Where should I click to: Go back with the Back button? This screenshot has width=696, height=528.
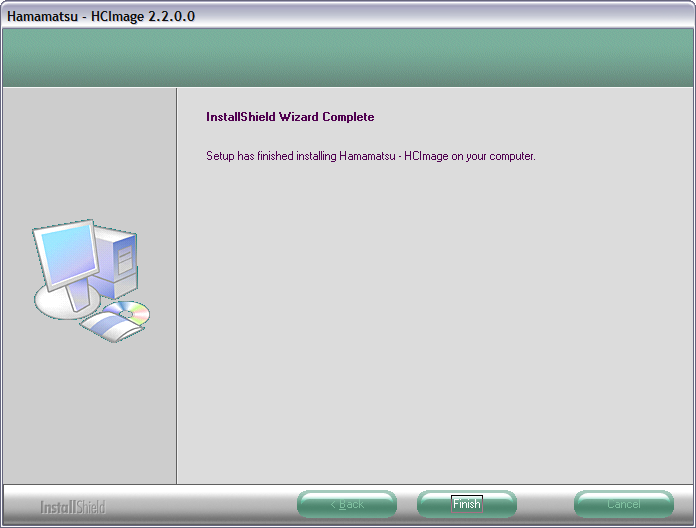point(347,504)
